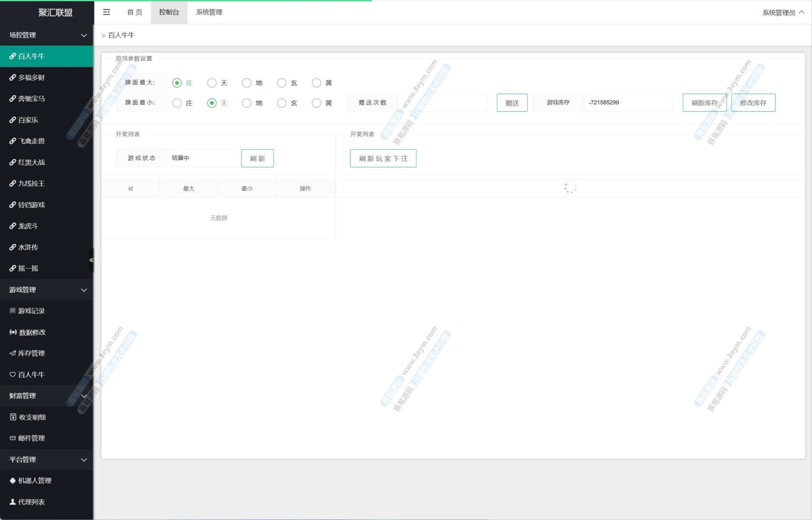The image size is (812, 520).
Task: Click the 赠送次数 input field
Action: [x=442, y=103]
